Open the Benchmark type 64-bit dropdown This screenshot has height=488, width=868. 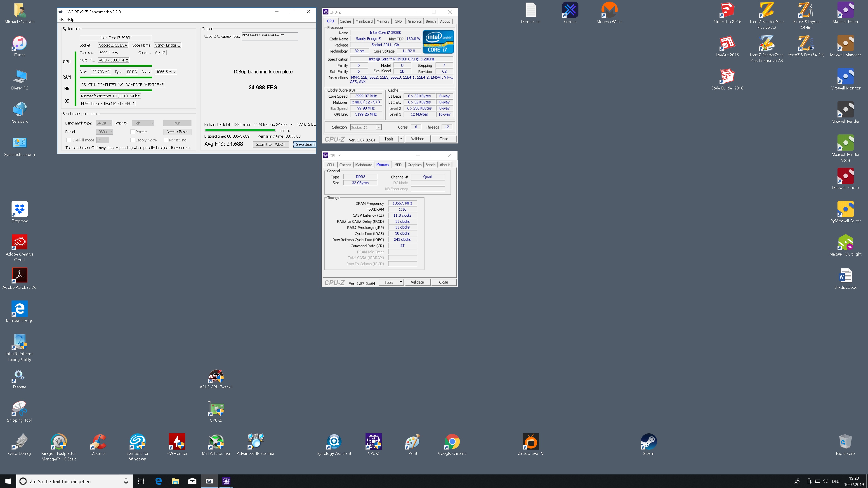tap(104, 123)
